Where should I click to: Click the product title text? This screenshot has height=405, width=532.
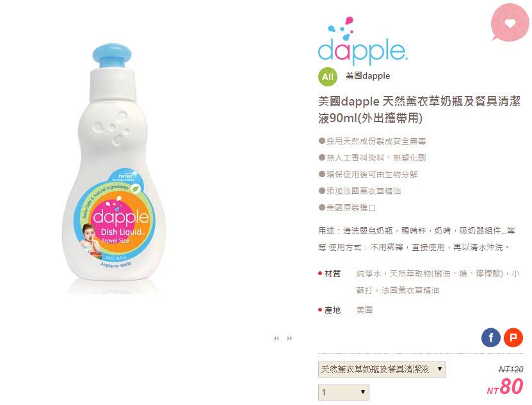pyautogui.click(x=419, y=109)
